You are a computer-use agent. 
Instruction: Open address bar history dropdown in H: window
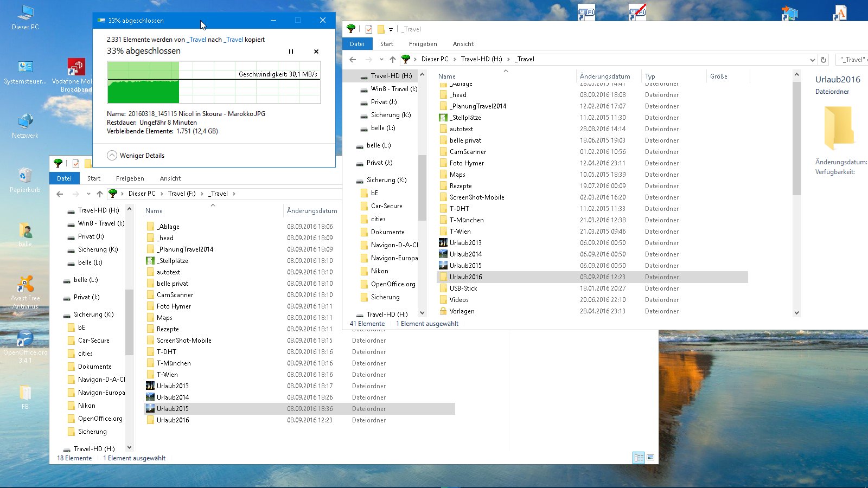(x=812, y=60)
